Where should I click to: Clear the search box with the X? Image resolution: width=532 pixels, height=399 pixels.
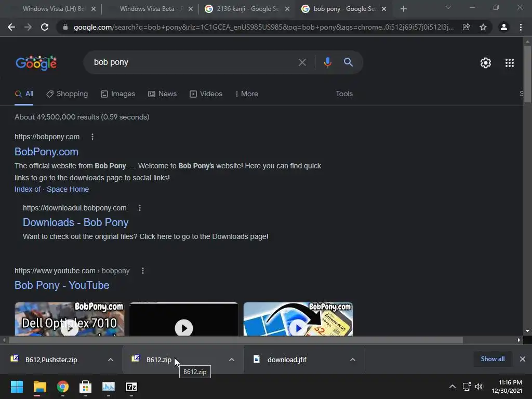click(x=302, y=62)
